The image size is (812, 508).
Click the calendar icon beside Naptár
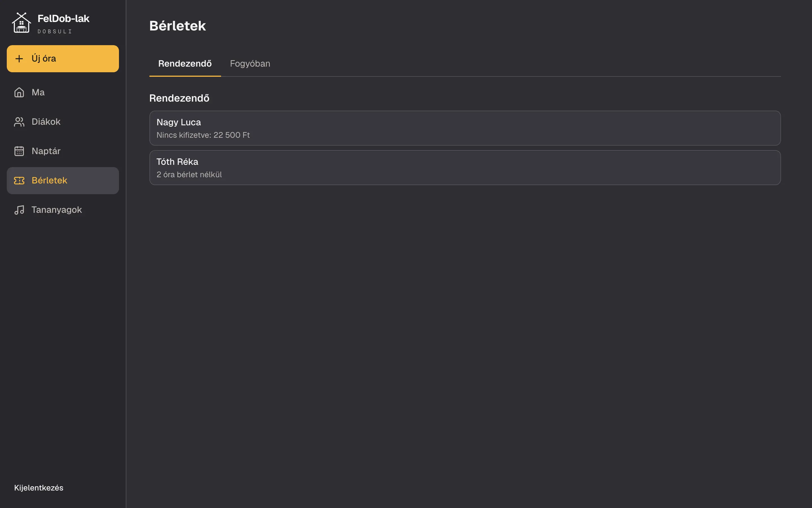[x=19, y=151]
